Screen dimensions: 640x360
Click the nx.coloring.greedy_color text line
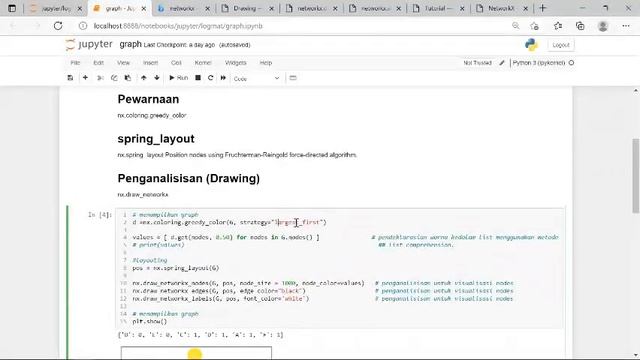[152, 116]
